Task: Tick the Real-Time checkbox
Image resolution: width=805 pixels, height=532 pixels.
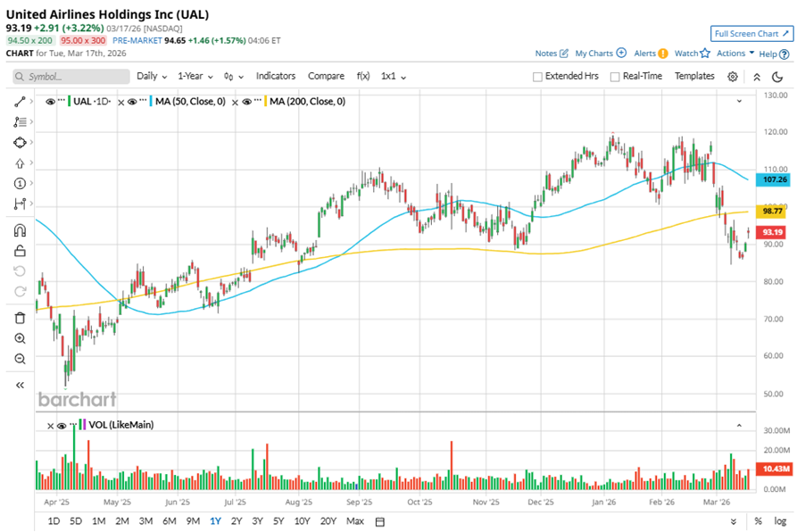Action: 615,77
